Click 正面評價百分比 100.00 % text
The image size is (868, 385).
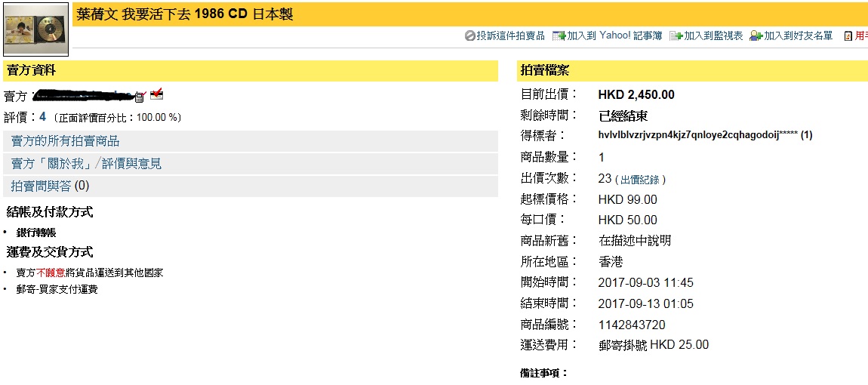[117, 118]
